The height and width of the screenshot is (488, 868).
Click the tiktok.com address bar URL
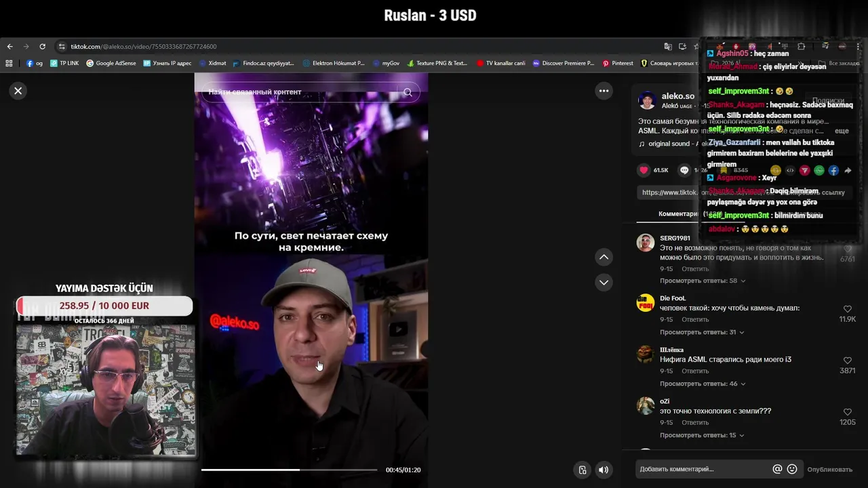tap(144, 47)
